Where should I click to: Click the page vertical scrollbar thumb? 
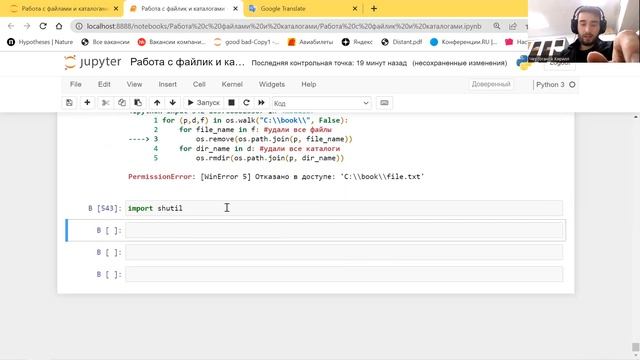(x=636, y=347)
